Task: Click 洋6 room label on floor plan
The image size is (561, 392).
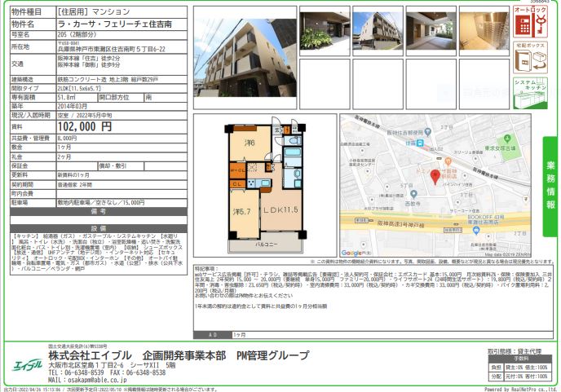Action: pyautogui.click(x=250, y=143)
